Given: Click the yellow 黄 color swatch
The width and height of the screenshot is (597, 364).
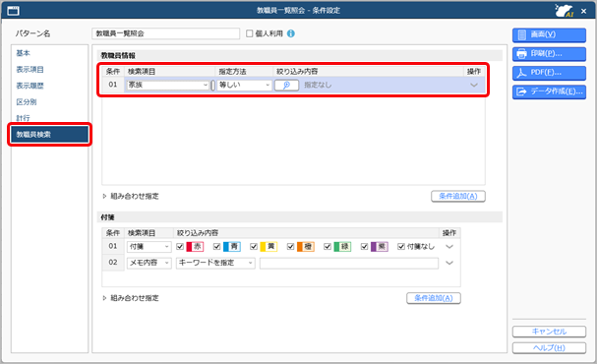Looking at the screenshot, I should pos(269,247).
